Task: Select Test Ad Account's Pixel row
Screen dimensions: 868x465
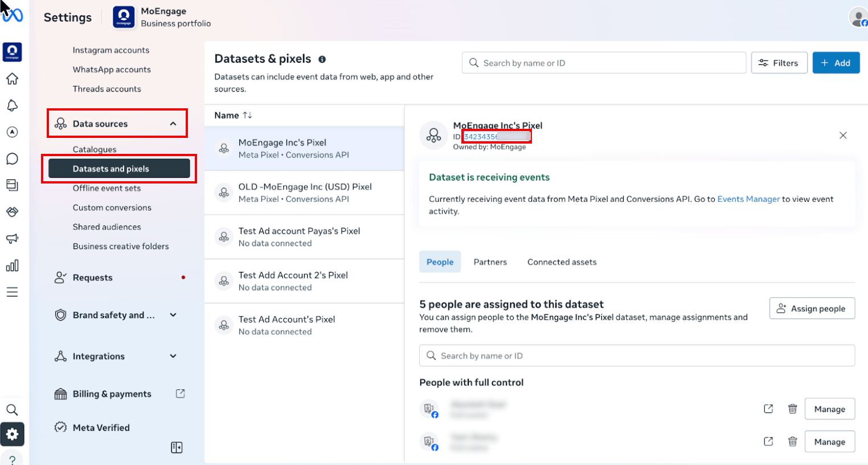Action: pos(305,325)
